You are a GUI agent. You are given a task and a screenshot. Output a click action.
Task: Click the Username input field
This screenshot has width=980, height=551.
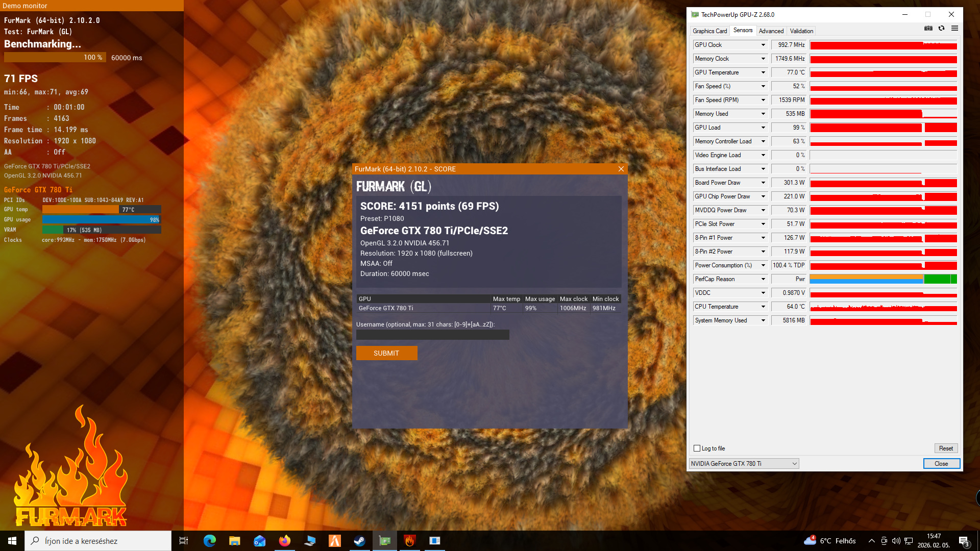coord(432,335)
